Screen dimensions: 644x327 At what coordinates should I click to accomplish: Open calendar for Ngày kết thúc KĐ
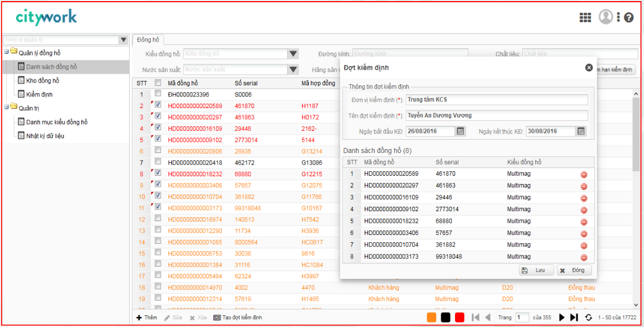pyautogui.click(x=581, y=131)
